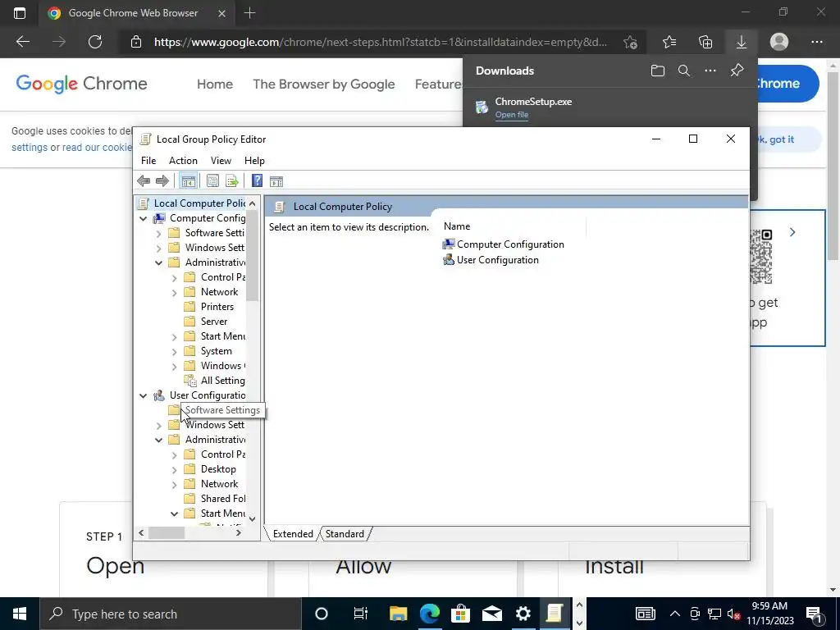The height and width of the screenshot is (630, 840).
Task: Open the profile avatar in Edge
Action: [x=779, y=42]
